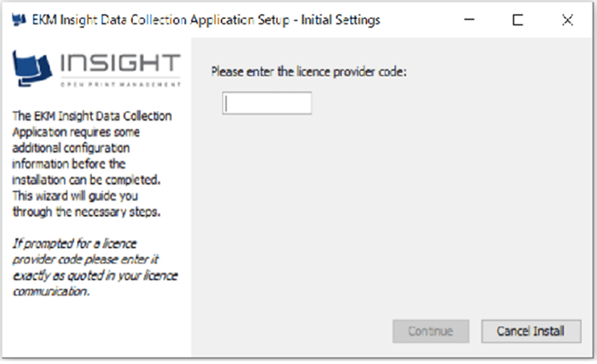This screenshot has height=364, width=597.
Task: Click the 'This wizard will guide you' line
Action: (x=75, y=196)
